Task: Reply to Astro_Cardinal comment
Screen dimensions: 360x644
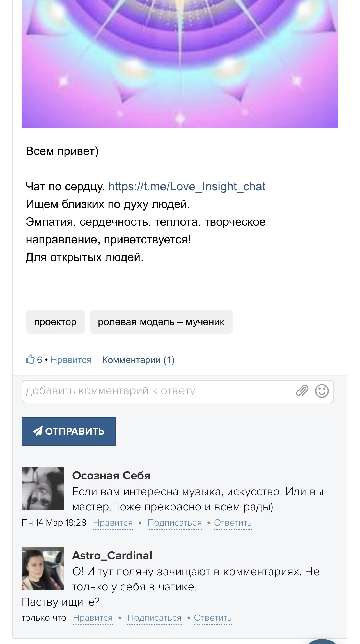Action: 213,618
